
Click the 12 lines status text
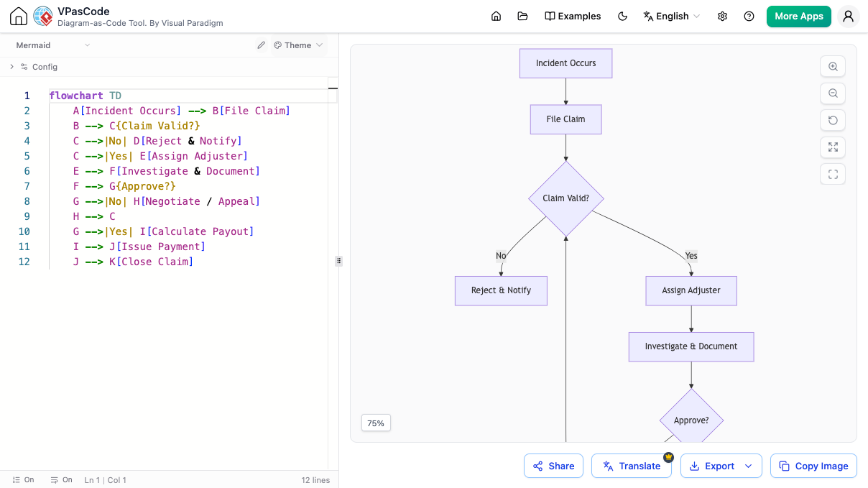tap(315, 480)
